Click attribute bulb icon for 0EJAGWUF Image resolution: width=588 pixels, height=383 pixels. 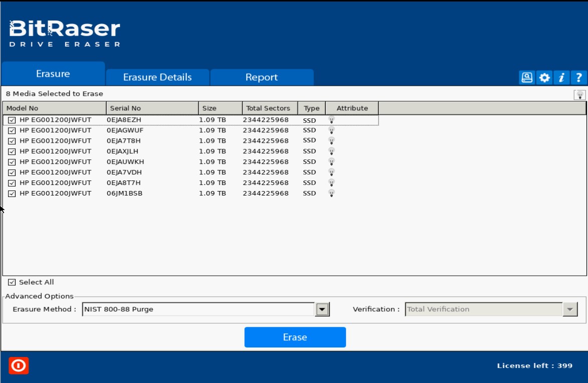pyautogui.click(x=331, y=130)
